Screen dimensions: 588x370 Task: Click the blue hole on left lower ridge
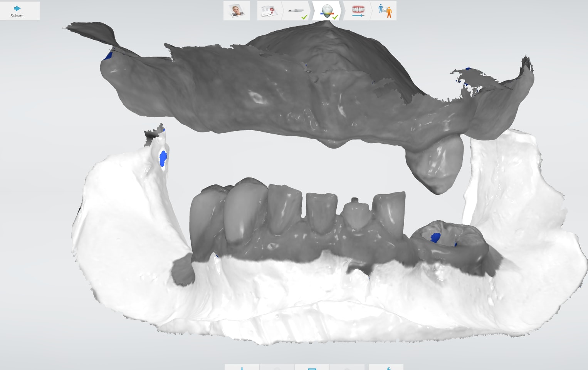tap(163, 158)
